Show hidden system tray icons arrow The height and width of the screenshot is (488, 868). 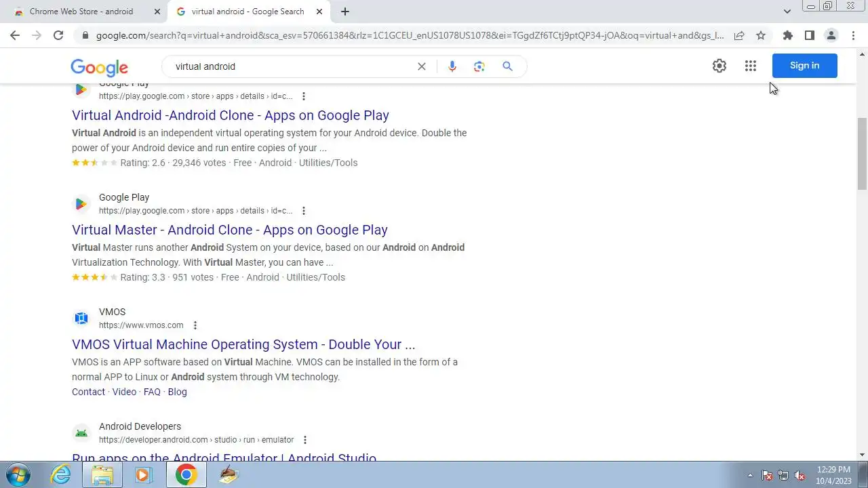[x=750, y=475]
